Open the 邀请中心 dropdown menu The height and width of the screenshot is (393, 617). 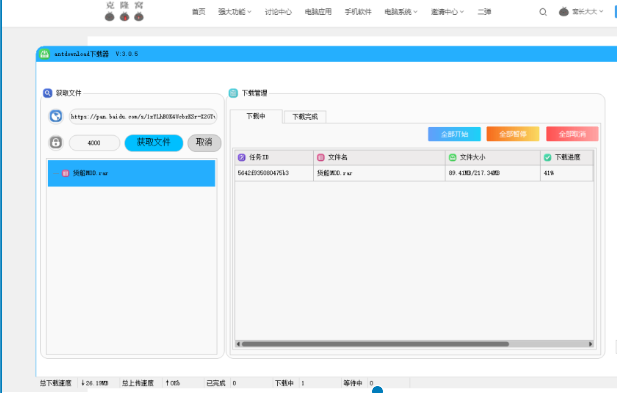447,12
